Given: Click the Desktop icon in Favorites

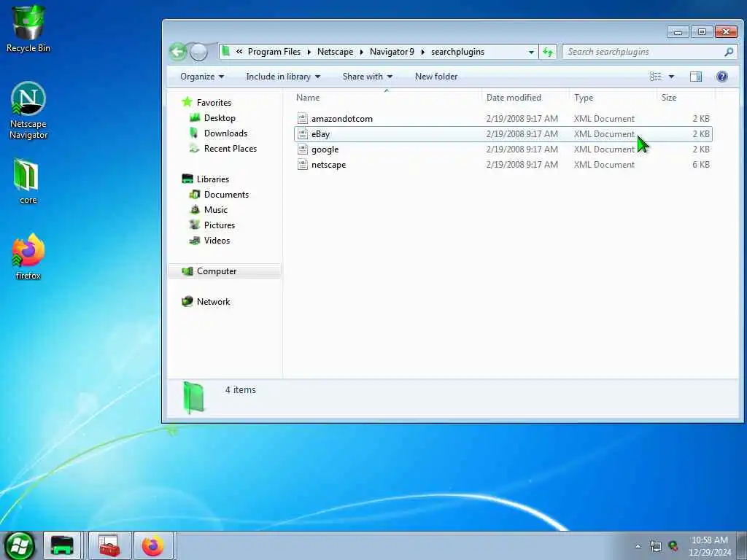Looking at the screenshot, I should (x=194, y=117).
